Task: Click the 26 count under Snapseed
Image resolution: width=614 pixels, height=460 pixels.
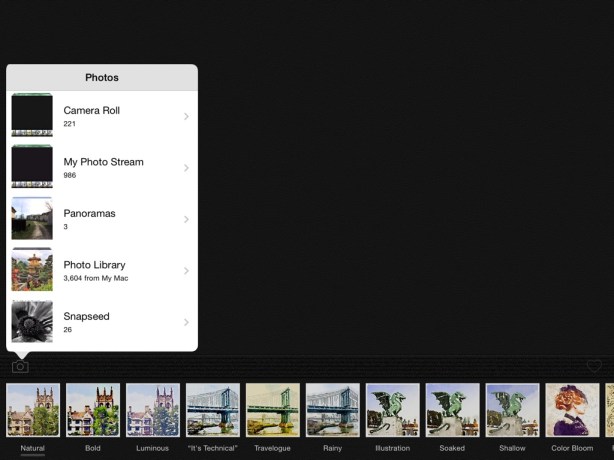Action: click(x=68, y=330)
